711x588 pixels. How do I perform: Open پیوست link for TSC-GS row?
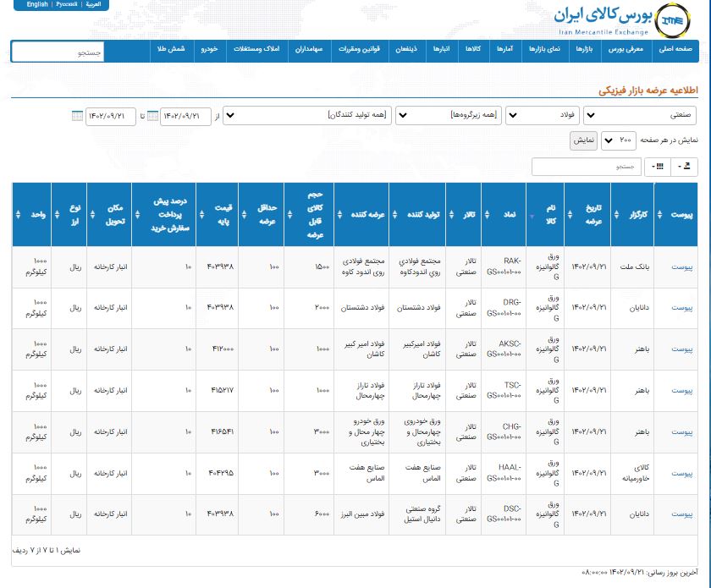681,390
